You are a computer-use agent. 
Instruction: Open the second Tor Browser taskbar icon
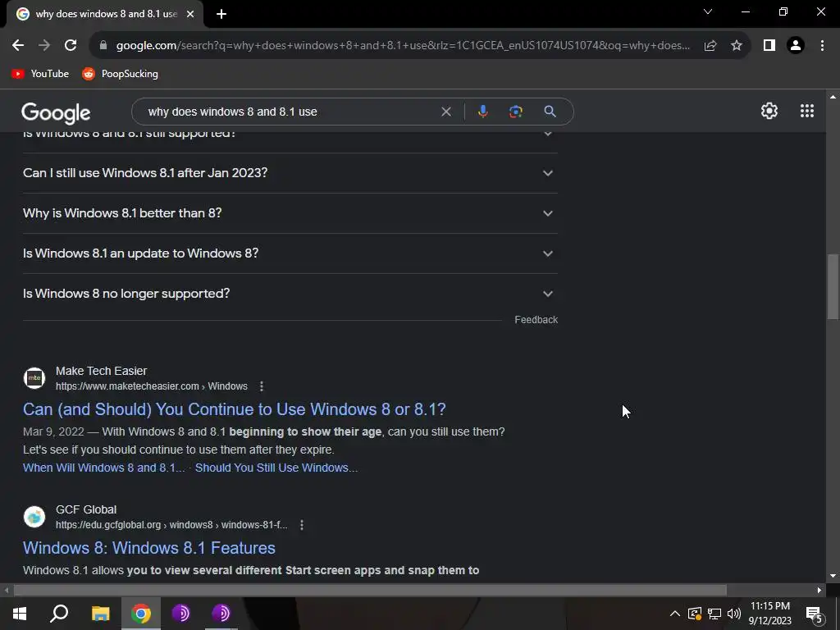221,614
